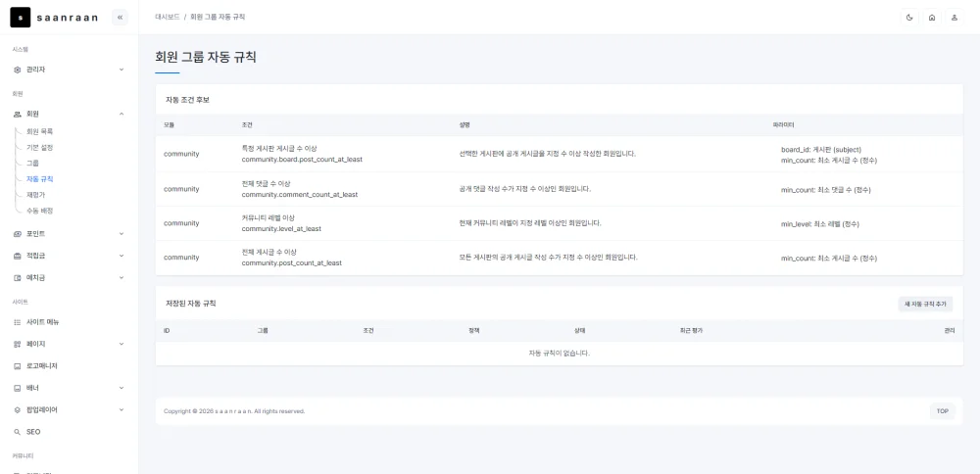Click the 회원 그룹 자동 규칙 breadcrumb text
This screenshot has width=980, height=474.
point(219,17)
